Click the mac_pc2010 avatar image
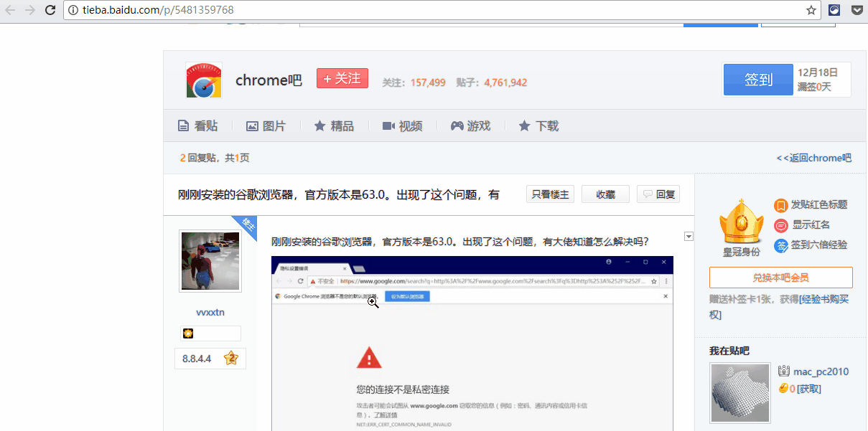 pyautogui.click(x=740, y=392)
